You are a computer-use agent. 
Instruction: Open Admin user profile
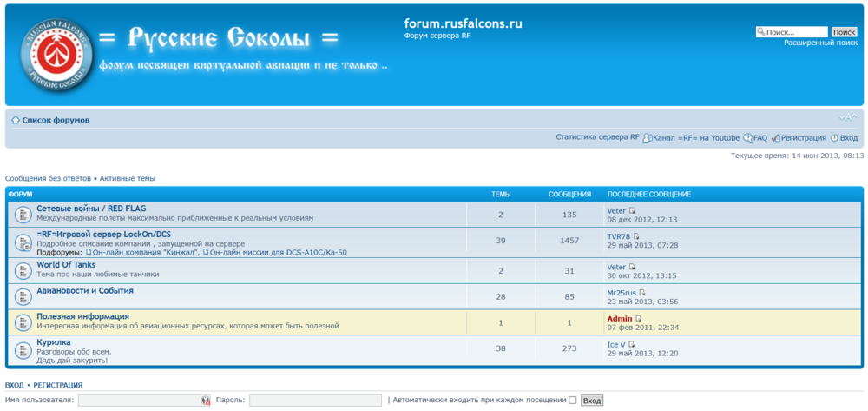620,319
